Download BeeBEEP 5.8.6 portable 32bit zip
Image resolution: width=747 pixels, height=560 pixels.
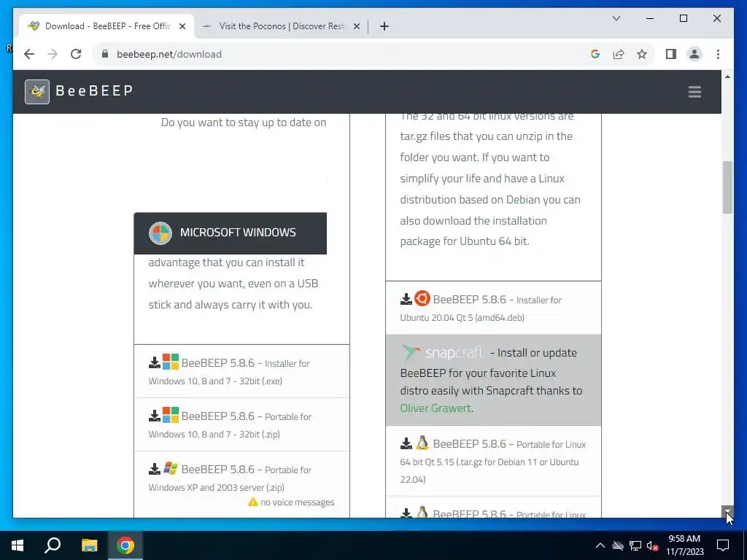(241, 424)
